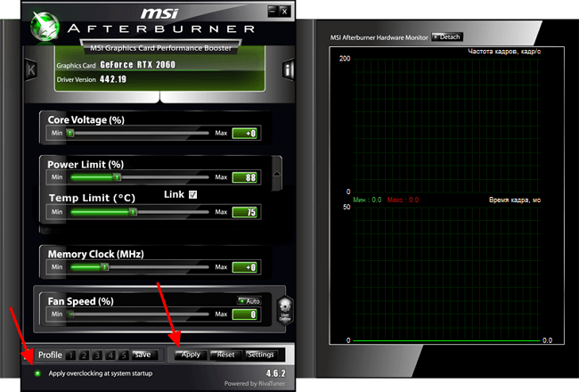Click the GeForce RTX 2060 card name
The width and height of the screenshot is (579, 392).
[138, 65]
